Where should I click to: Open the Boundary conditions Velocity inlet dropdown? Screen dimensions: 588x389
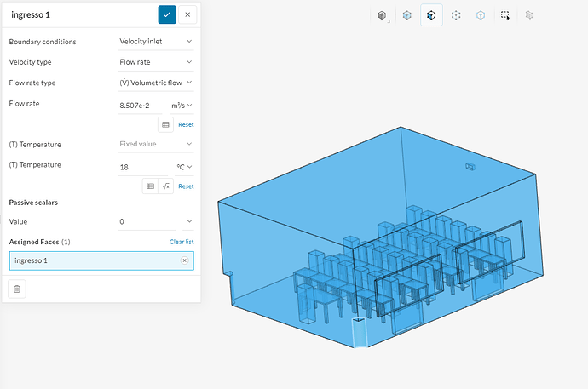click(156, 42)
